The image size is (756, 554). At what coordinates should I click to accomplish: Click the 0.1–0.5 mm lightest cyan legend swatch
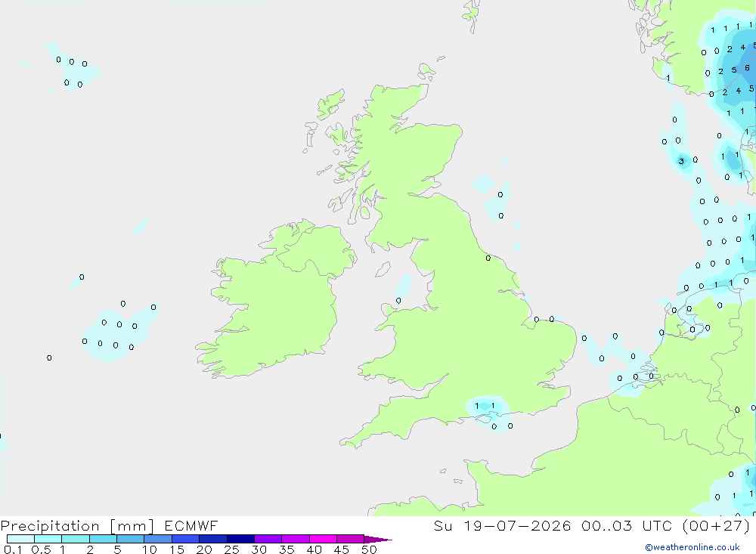20,539
